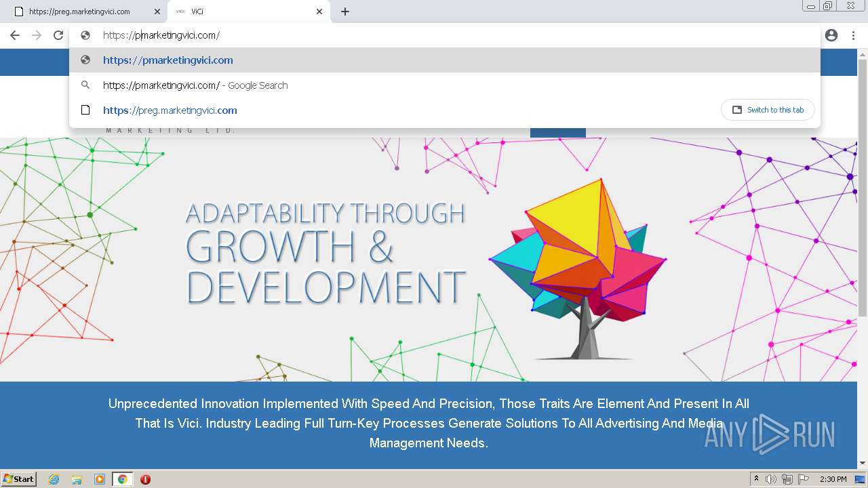Open the Windows Start menu
Viewport: 868px width, 488px height.
tap(19, 479)
